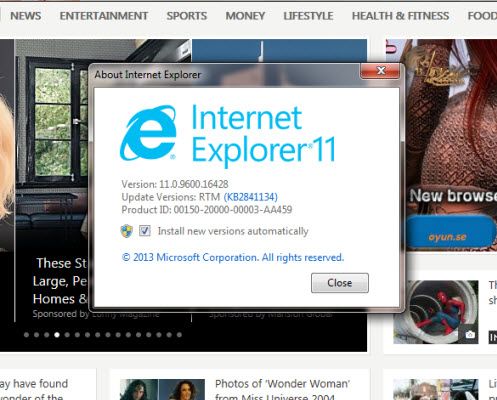Go to the SPORTS section
Viewport: 497px width, 400px height.
pos(187,16)
